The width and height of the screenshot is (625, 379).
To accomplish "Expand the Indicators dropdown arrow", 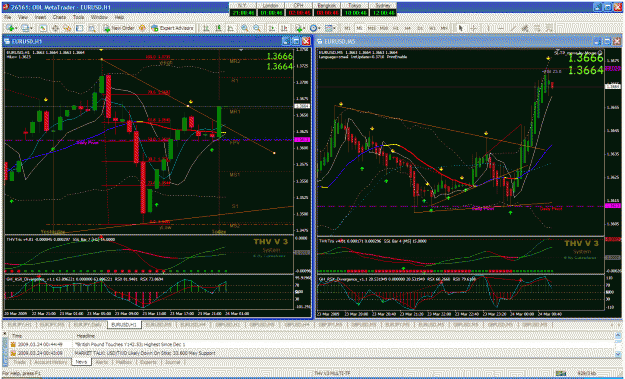I will [304, 28].
